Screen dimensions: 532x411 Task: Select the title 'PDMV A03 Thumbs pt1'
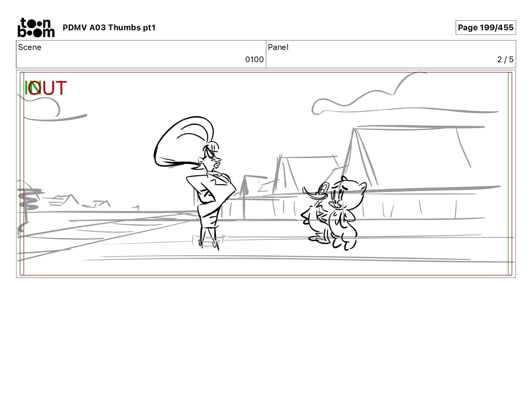[109, 28]
